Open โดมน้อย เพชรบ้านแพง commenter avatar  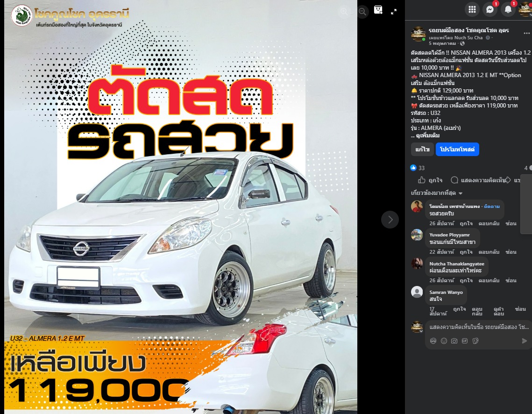click(x=417, y=206)
